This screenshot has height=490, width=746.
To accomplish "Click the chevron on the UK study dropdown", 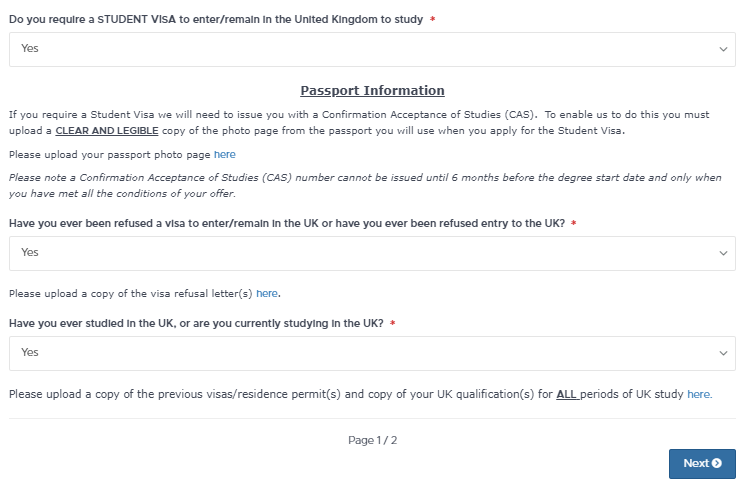I will click(723, 353).
